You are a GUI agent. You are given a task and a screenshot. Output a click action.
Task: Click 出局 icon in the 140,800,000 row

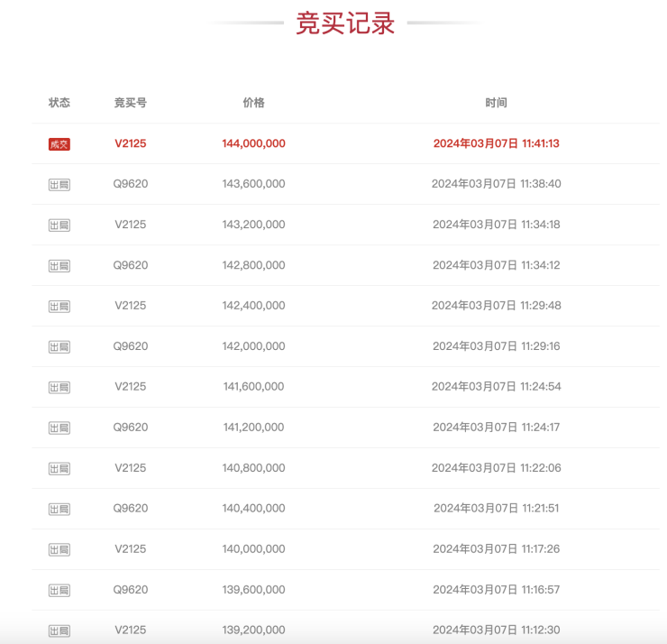(59, 469)
